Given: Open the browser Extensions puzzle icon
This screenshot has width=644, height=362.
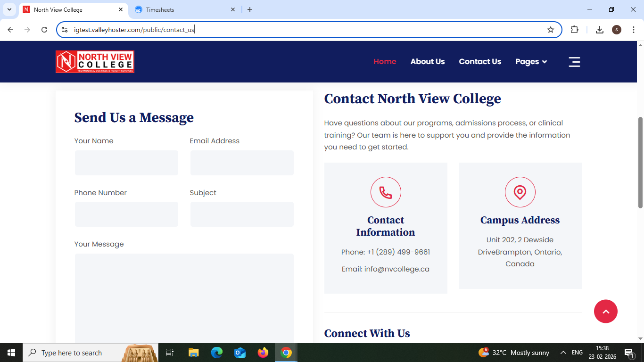Looking at the screenshot, I should pyautogui.click(x=574, y=30).
